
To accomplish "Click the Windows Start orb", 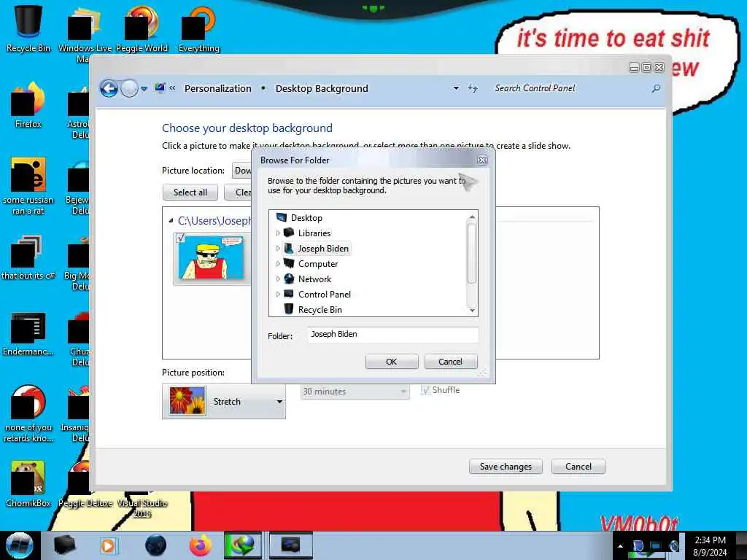I will [x=19, y=545].
